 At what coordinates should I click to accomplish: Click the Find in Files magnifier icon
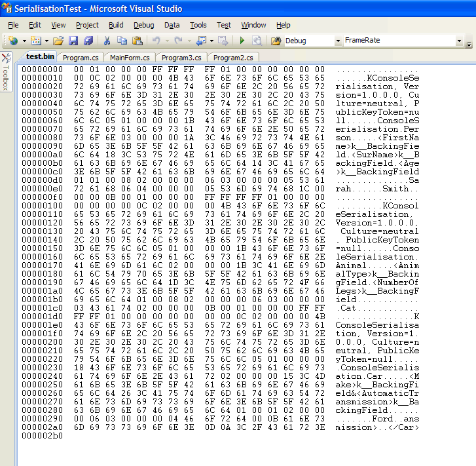tap(257, 41)
